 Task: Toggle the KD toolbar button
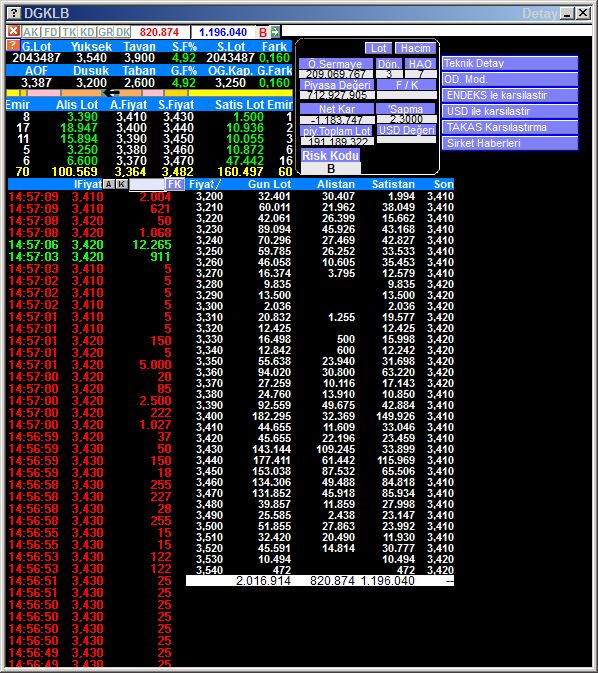[87, 32]
